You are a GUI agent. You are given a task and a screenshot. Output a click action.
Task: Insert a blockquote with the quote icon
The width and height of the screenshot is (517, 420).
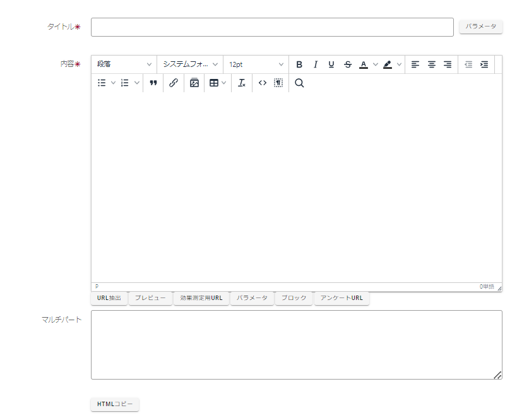pyautogui.click(x=153, y=83)
